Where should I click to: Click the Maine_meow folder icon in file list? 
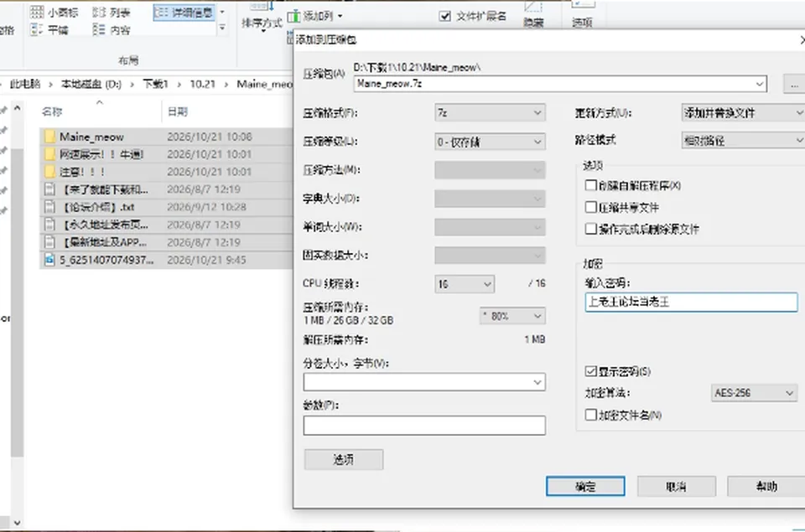[x=49, y=137]
